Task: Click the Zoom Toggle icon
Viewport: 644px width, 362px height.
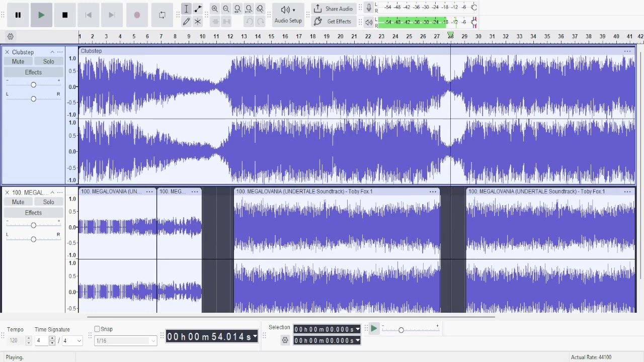Action: (x=260, y=9)
